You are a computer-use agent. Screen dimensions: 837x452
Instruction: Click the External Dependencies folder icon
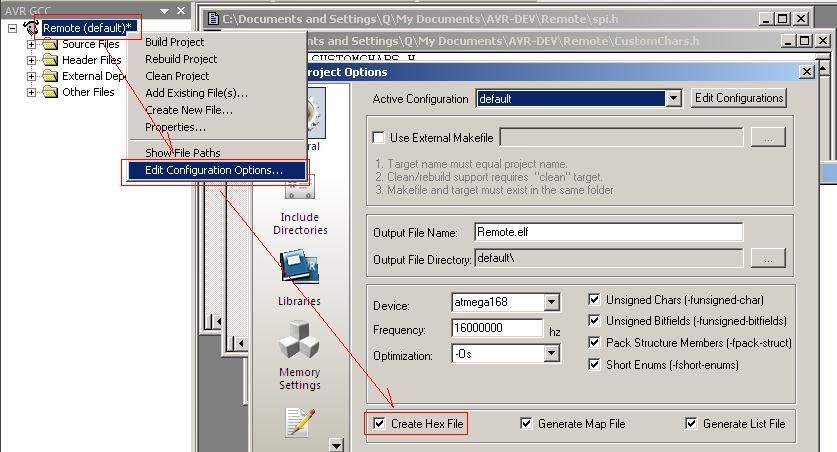[x=50, y=76]
